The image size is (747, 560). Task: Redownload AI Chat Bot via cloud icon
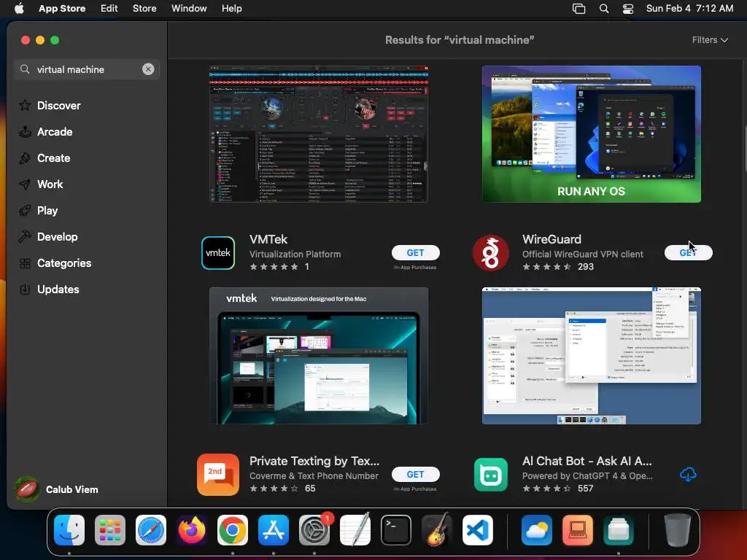click(688, 474)
